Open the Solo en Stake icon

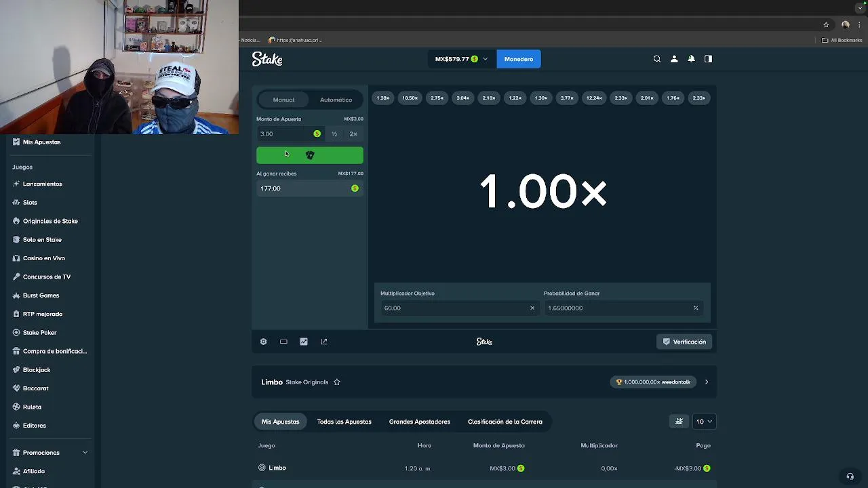coord(16,240)
